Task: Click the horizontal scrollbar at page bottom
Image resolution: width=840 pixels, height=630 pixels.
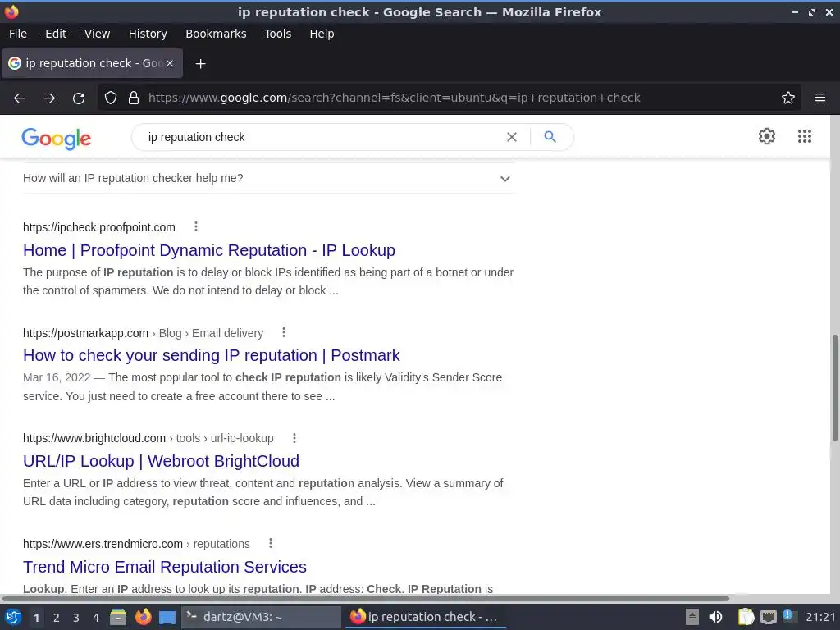Action: (366, 598)
